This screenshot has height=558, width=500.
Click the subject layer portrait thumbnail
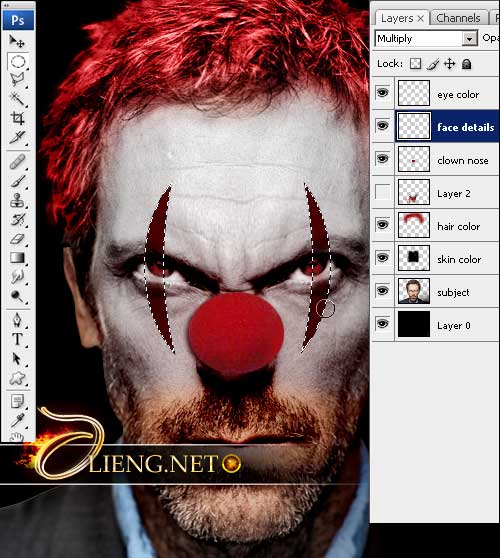pos(414,291)
